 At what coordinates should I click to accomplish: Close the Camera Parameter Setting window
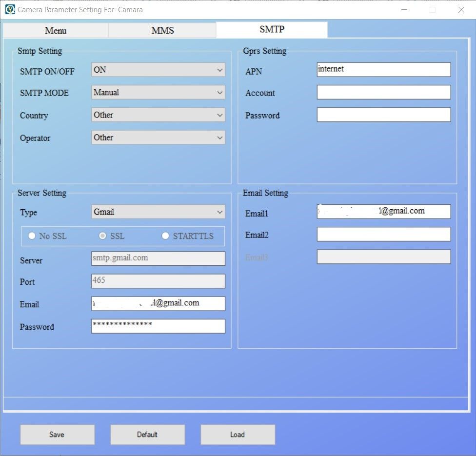pos(461,10)
